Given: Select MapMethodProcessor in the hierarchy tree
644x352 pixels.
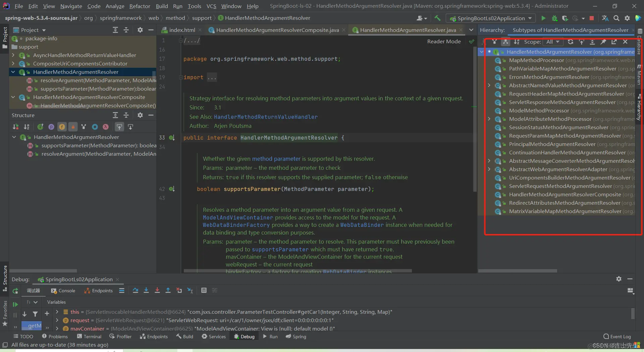Looking at the screenshot, I should click(x=536, y=60).
